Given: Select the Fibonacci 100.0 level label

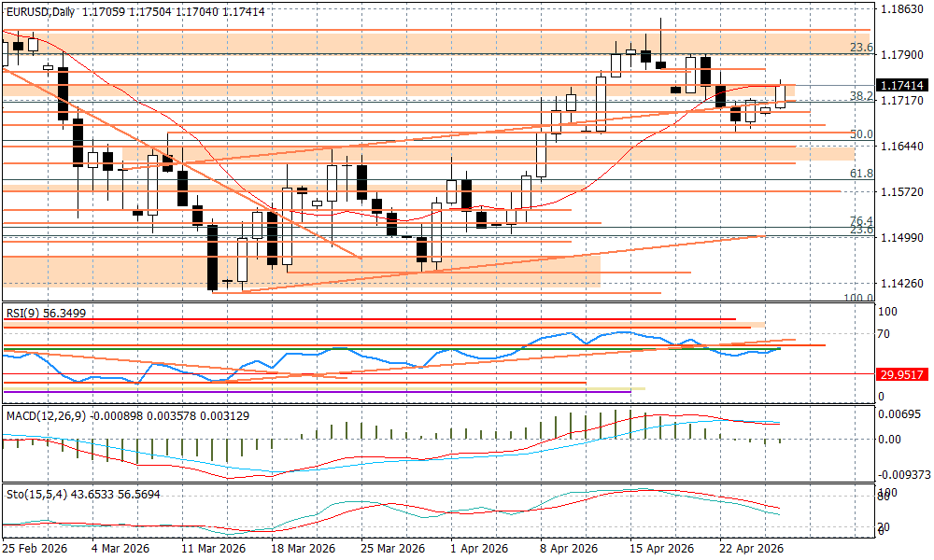Looking at the screenshot, I should pos(857,298).
